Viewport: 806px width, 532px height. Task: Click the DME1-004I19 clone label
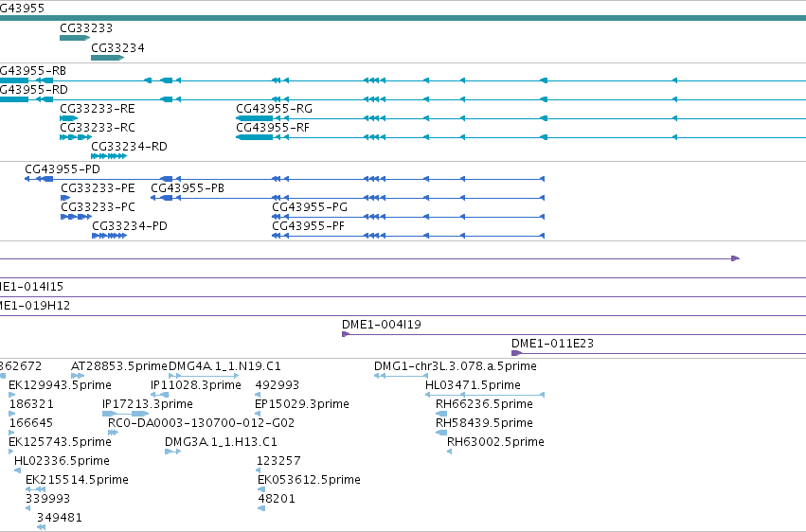[x=382, y=325]
